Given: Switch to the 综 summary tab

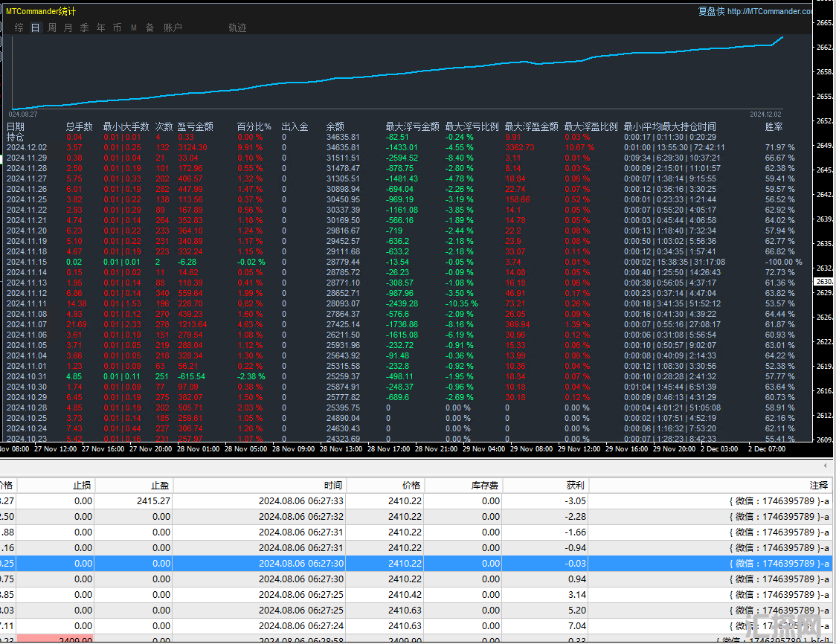Looking at the screenshot, I should coord(19,28).
